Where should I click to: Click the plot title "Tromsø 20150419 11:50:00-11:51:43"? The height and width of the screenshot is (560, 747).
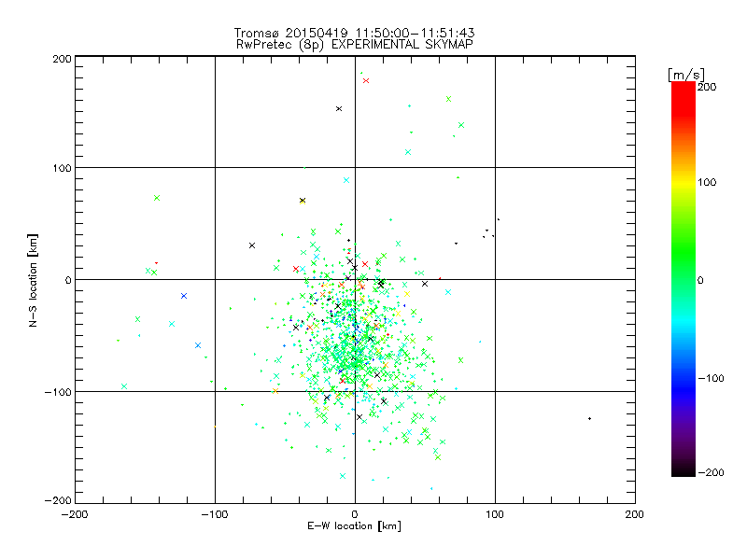pyautogui.click(x=354, y=33)
